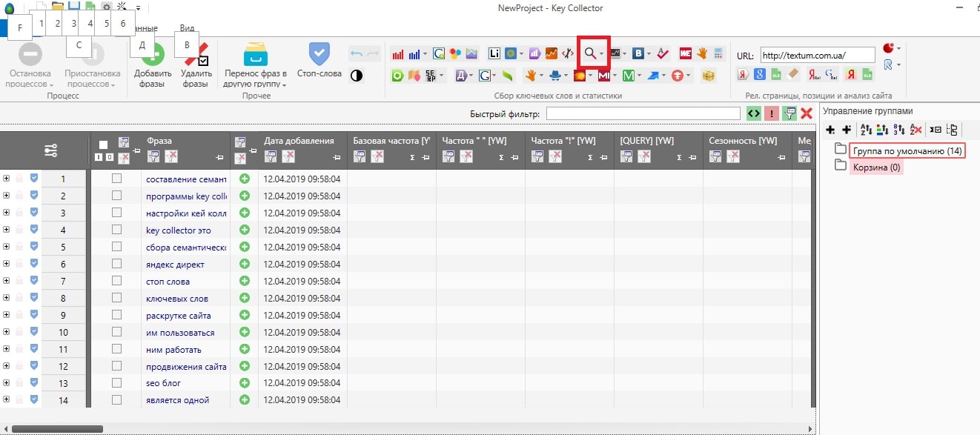Image resolution: width=980 pixels, height=435 pixels.
Task: Open the Стоп-слова tool
Action: click(320, 61)
